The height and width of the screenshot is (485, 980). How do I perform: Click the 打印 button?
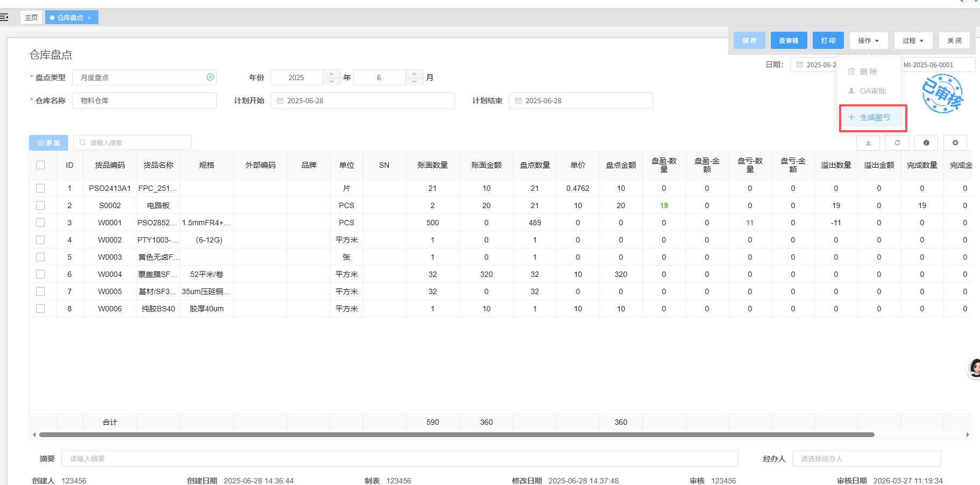(x=828, y=41)
